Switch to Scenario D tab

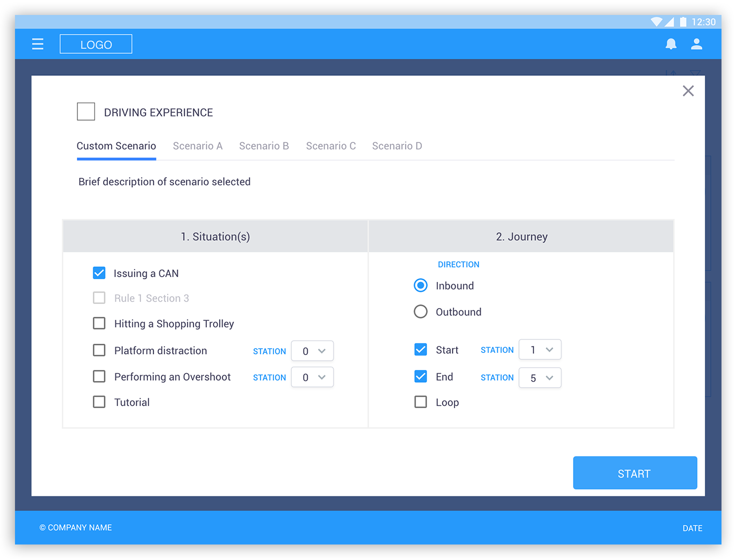pyautogui.click(x=397, y=146)
